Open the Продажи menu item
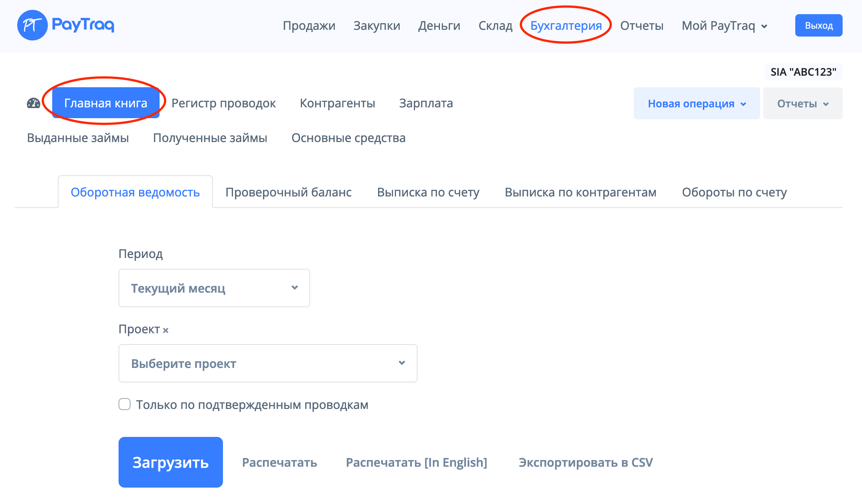 pos(309,26)
